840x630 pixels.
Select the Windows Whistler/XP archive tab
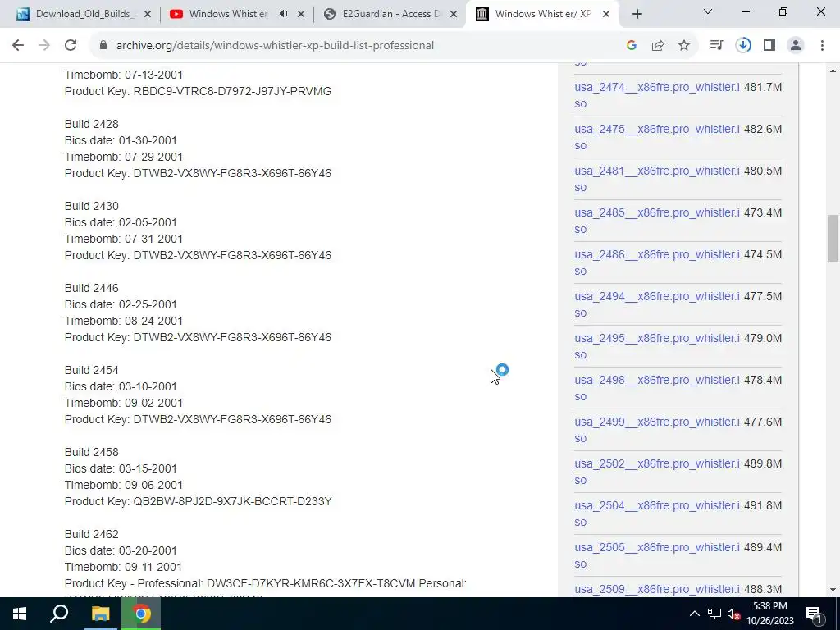(543, 14)
